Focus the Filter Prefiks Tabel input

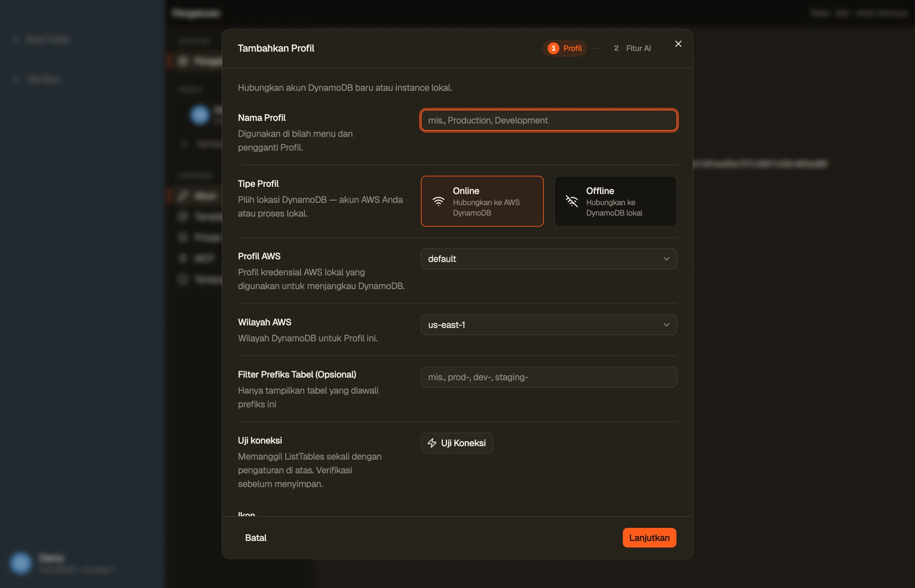548,377
